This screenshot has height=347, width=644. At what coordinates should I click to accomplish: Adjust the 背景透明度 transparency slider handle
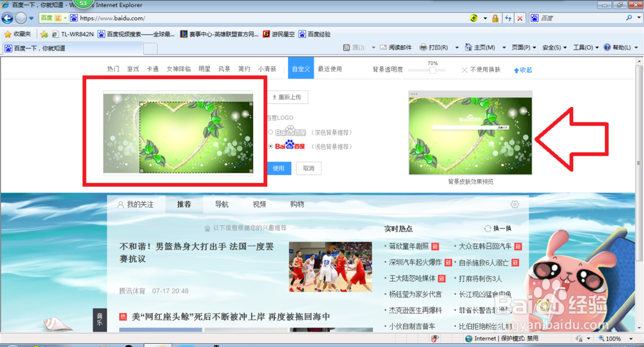point(433,70)
